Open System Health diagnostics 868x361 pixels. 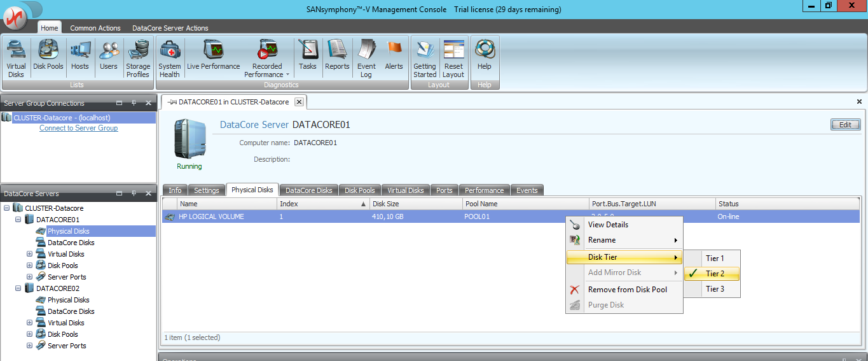(x=170, y=59)
